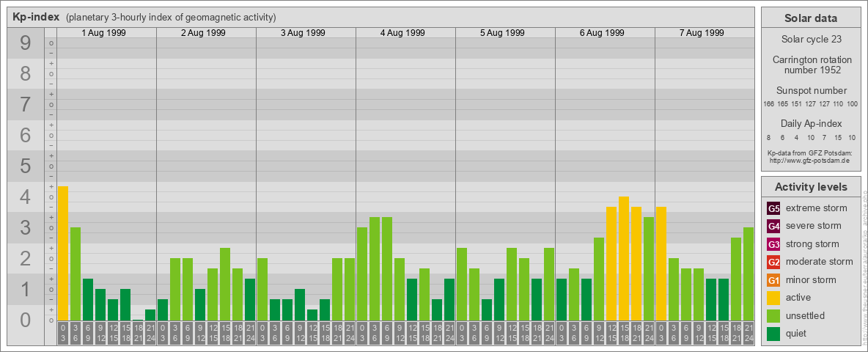Viewport: 868px width, 352px height.
Task: Click the 'Activity levels' panel header
Action: pyautogui.click(x=811, y=187)
